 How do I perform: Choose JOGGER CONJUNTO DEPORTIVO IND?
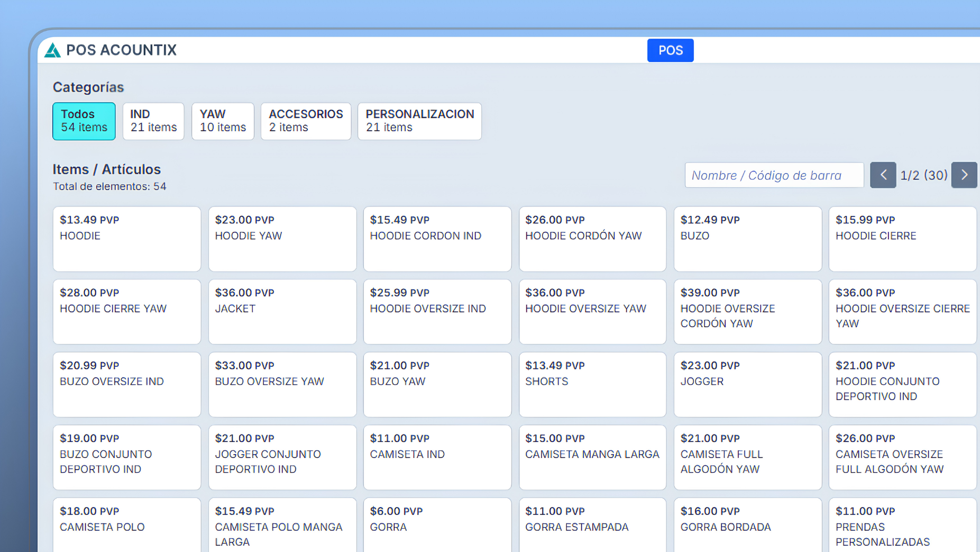[x=282, y=457]
